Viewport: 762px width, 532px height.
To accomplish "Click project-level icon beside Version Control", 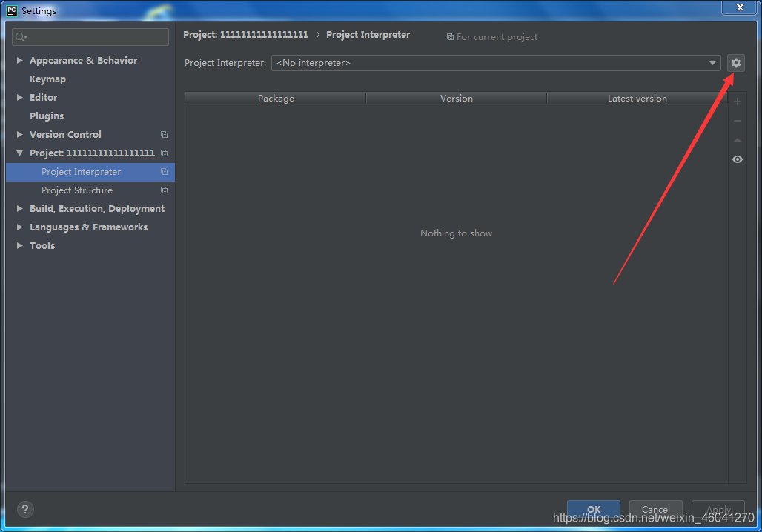I will point(165,135).
